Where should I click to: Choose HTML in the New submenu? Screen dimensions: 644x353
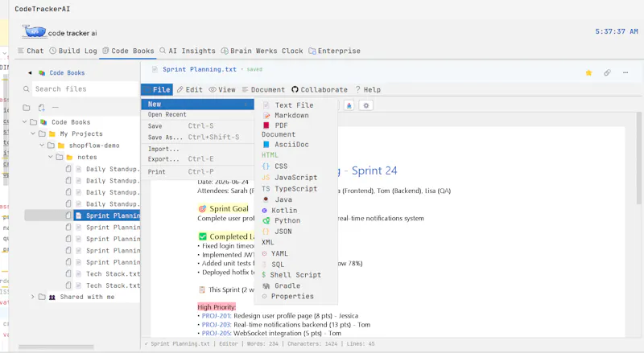(x=270, y=155)
